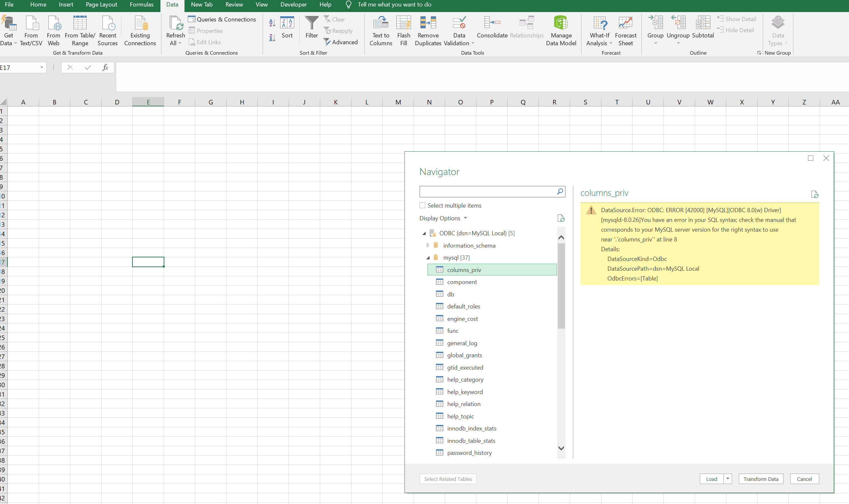This screenshot has width=849, height=504.
Task: Run Flash Fill
Action: click(x=404, y=31)
